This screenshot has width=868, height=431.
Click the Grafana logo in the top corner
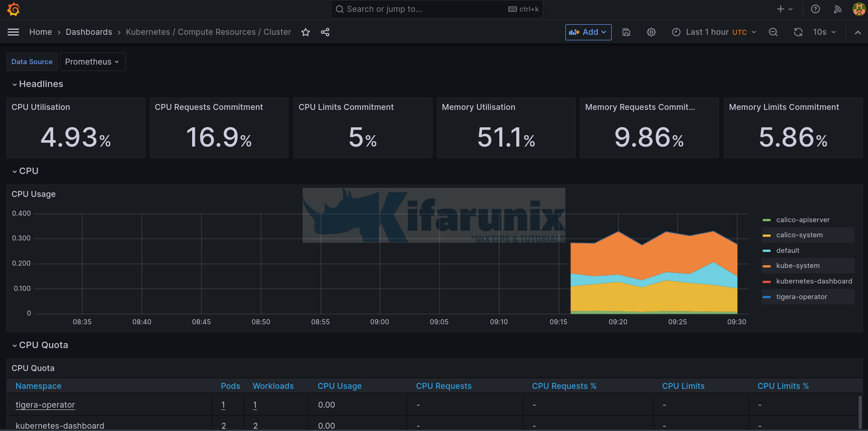point(13,9)
